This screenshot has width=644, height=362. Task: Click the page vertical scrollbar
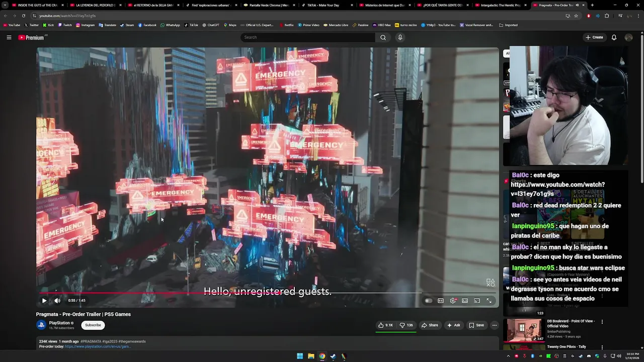[641, 107]
